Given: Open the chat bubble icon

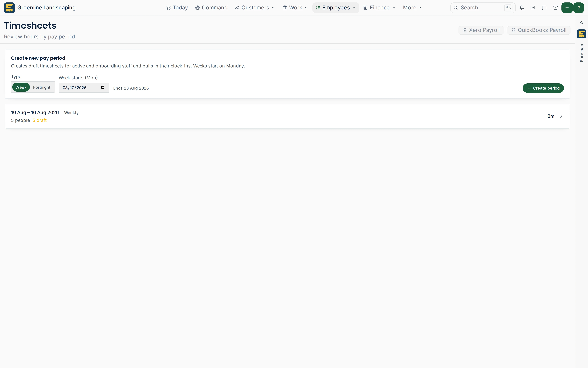Looking at the screenshot, I should click(544, 8).
